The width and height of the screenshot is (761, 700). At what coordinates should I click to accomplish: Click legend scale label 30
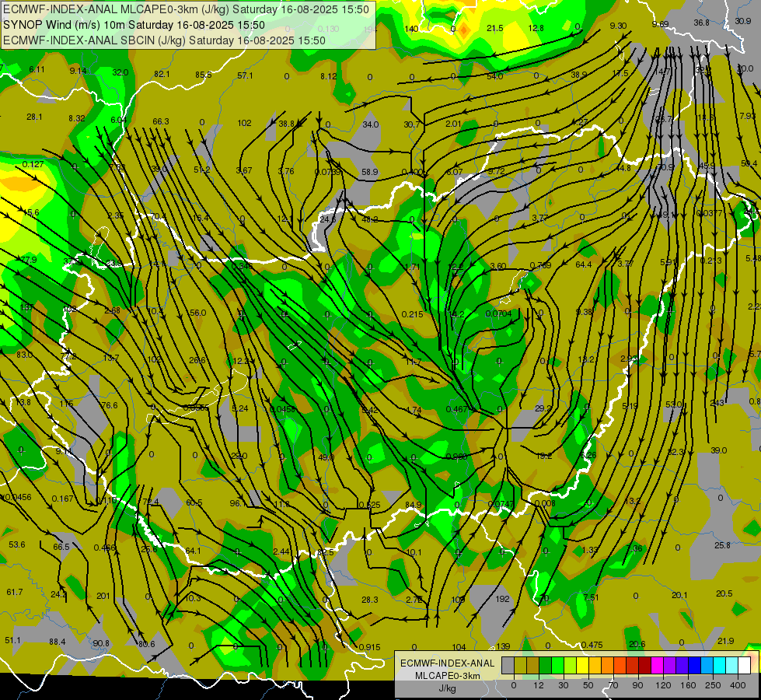point(564,685)
